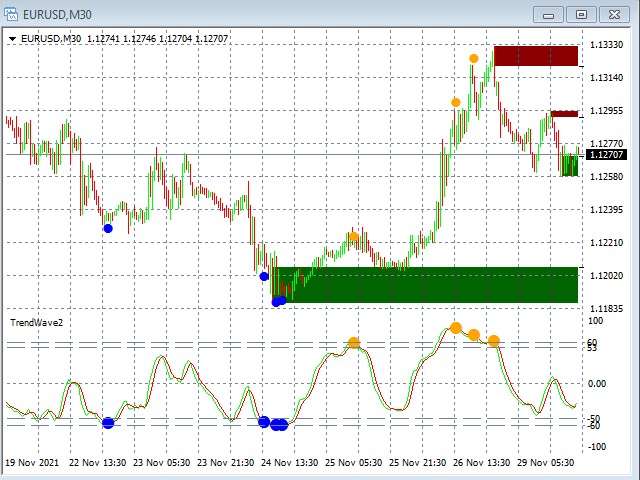Screen dimensions: 640x480
Task: Click the topmost orange dot on price chart
Action: tap(474, 58)
